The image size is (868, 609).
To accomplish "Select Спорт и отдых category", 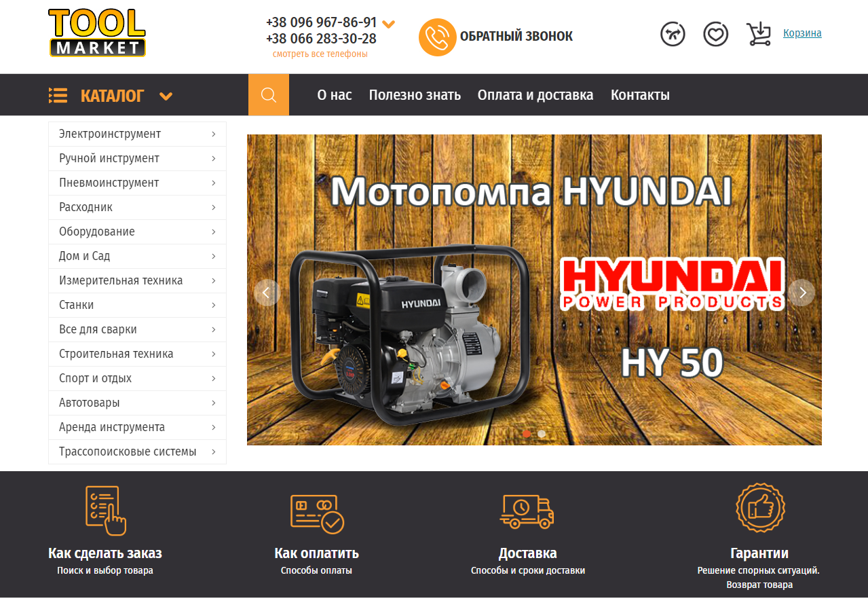I will [x=137, y=378].
